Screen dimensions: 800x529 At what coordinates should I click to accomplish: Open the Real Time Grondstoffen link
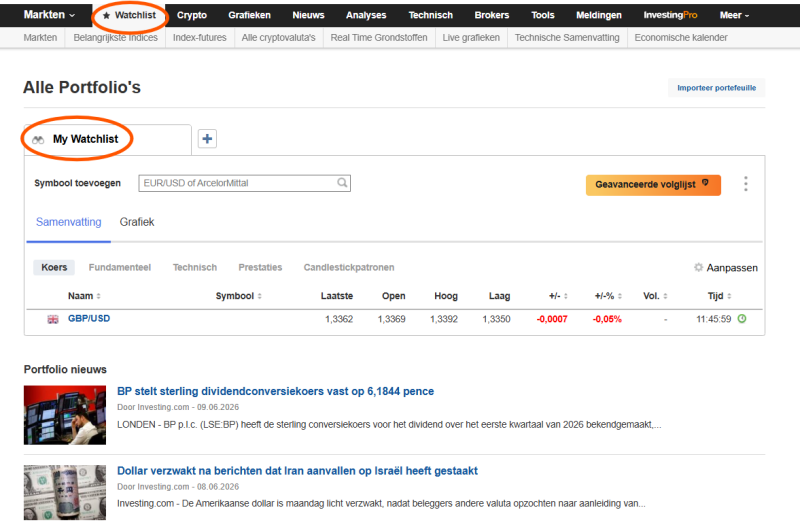point(379,37)
